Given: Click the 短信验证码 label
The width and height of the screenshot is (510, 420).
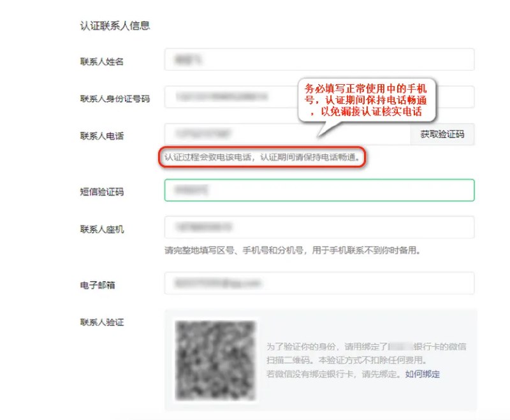Looking at the screenshot, I should (102, 192).
